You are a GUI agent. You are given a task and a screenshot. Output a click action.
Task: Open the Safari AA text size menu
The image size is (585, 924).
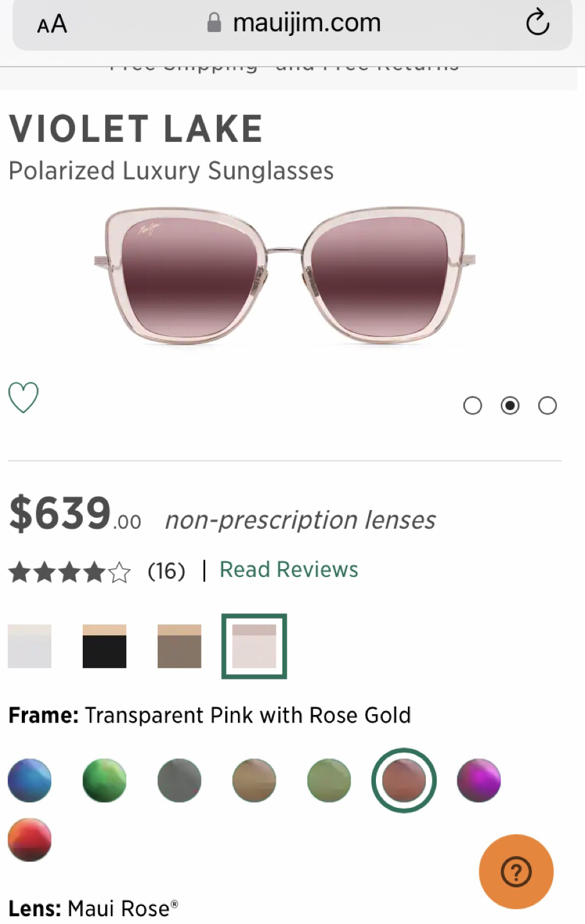(x=52, y=24)
